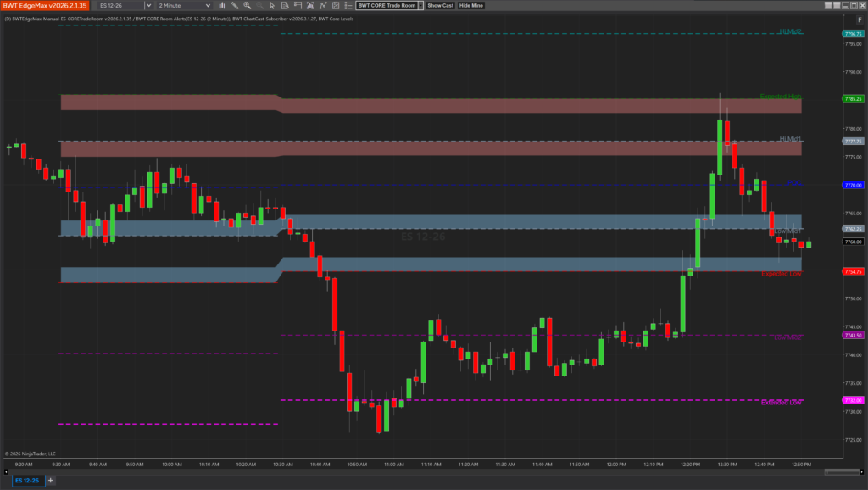
Task: Click the 7770.00 blue POC price marker
Action: 853,185
